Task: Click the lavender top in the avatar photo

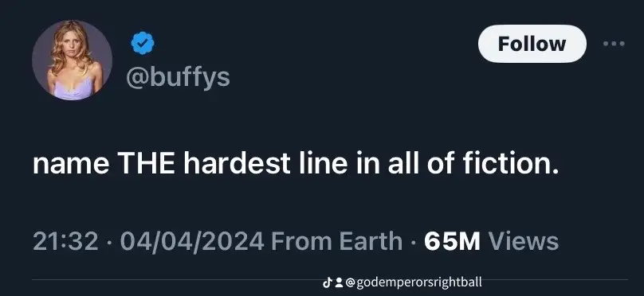Action: (x=74, y=89)
